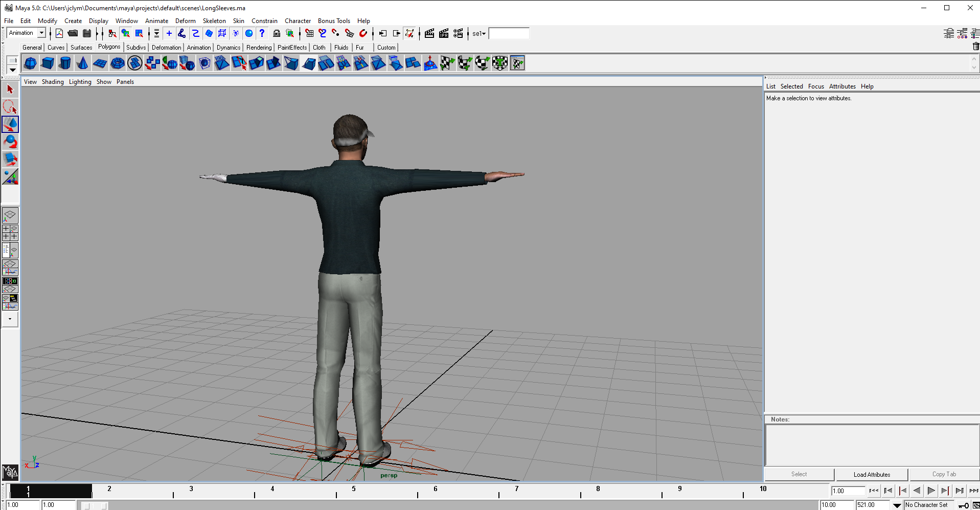Click the Save Scene disk icon
The width and height of the screenshot is (980, 510).
(x=87, y=34)
